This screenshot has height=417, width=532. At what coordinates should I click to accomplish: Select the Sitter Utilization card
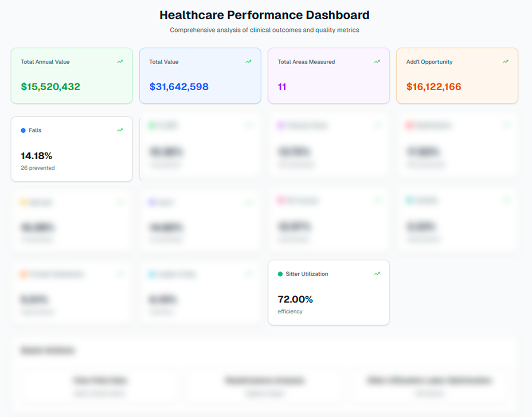(x=329, y=292)
